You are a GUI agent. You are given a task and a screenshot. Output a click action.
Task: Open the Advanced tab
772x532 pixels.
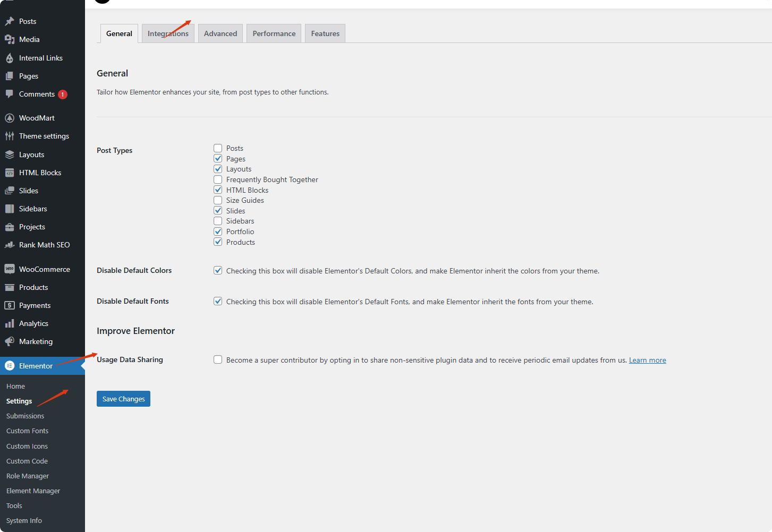click(220, 33)
